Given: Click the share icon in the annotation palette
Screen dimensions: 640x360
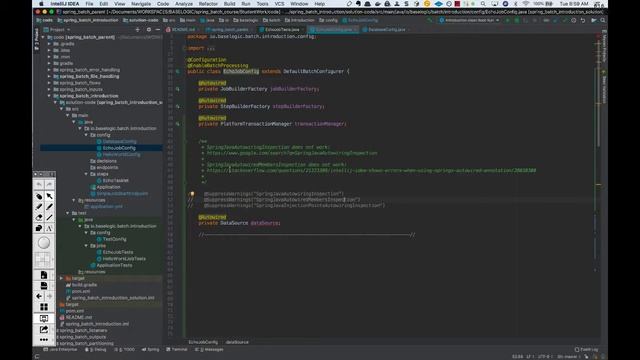Looking at the screenshot, I should pyautogui.click(x=44, y=329).
